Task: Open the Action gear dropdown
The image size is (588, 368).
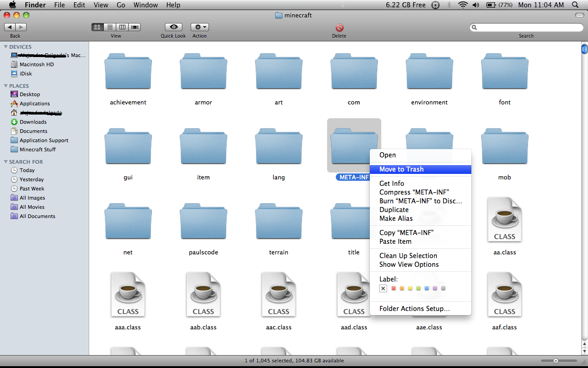Action: 200,27
